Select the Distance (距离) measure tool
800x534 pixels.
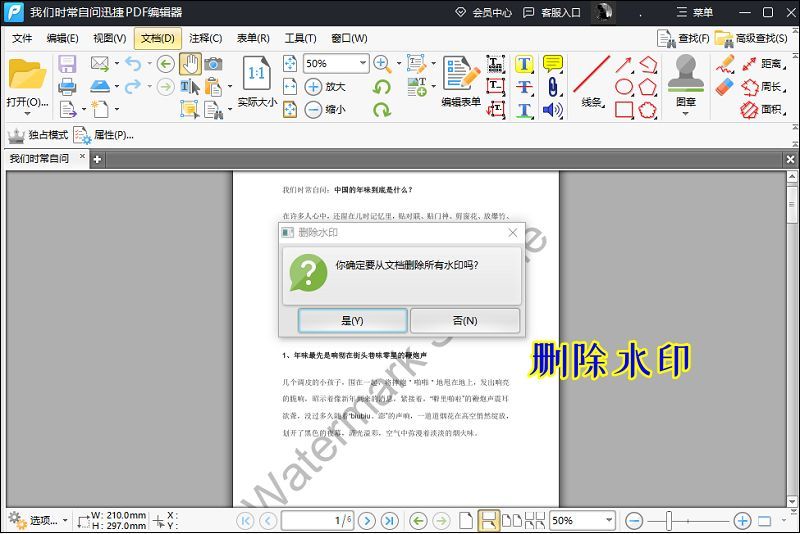763,64
